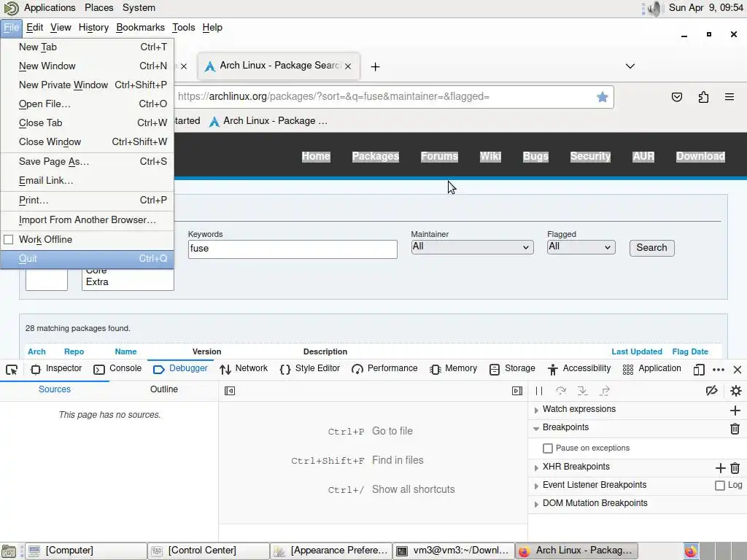Image resolution: width=747 pixels, height=560 pixels.
Task: Open the Packages navigation link
Action: tap(376, 157)
